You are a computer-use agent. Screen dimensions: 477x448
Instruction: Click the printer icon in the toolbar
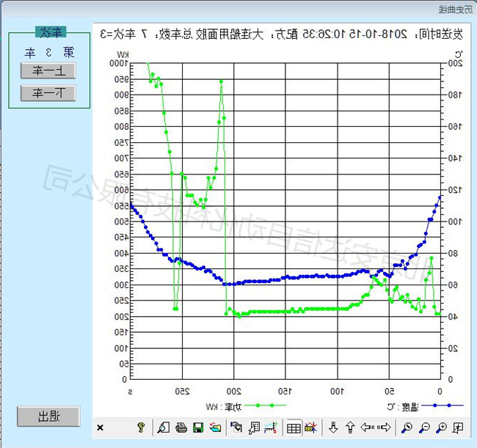pos(181,427)
